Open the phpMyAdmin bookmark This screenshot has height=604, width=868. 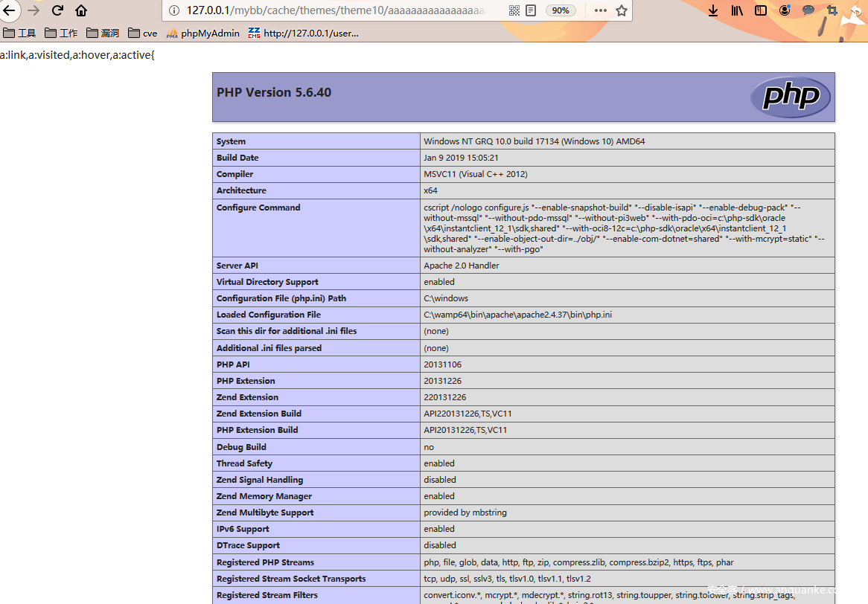(x=202, y=33)
